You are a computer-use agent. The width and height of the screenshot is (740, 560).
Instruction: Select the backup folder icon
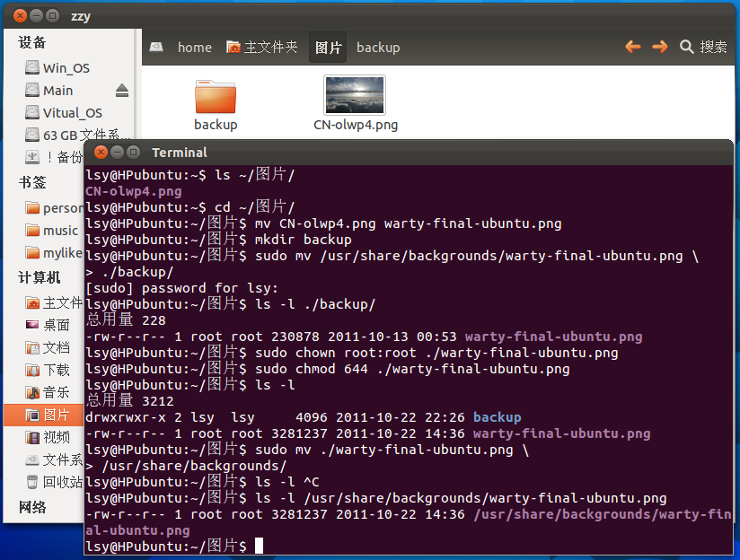click(x=216, y=97)
